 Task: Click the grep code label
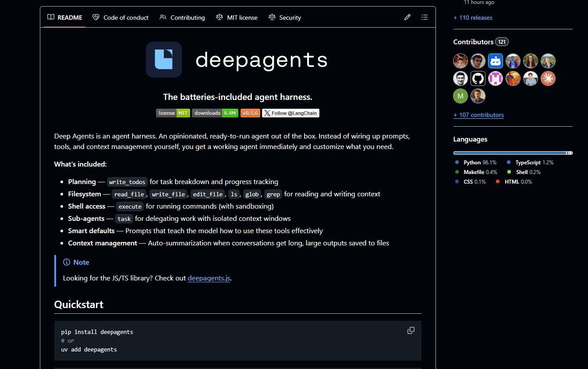point(273,194)
